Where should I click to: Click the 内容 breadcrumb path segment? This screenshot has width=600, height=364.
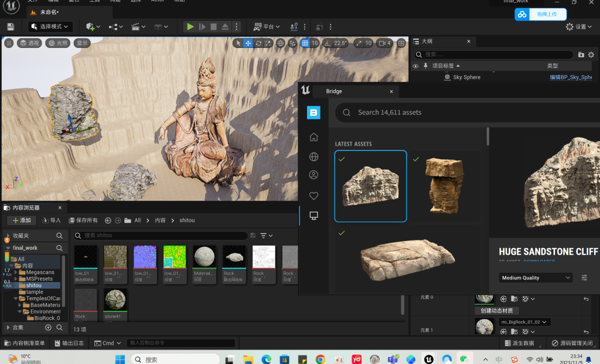tap(161, 221)
